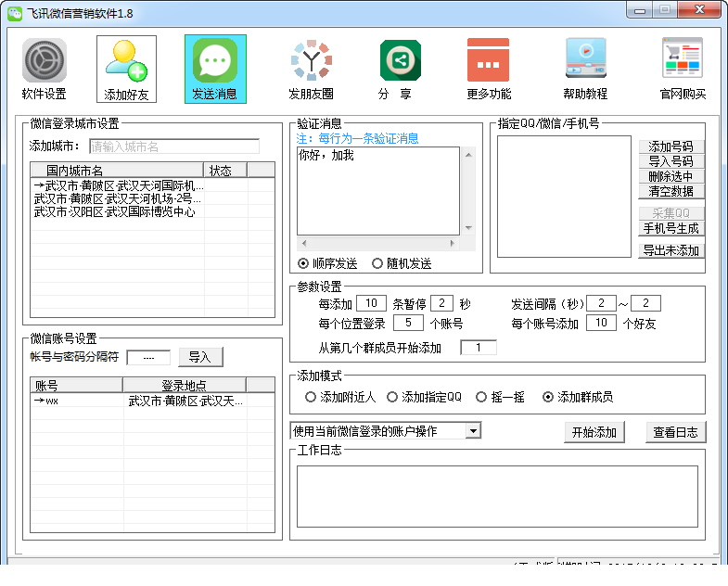Select row 武汉市-黄陂区-武汉天河国际机...
The image size is (728, 586).
click(x=153, y=185)
